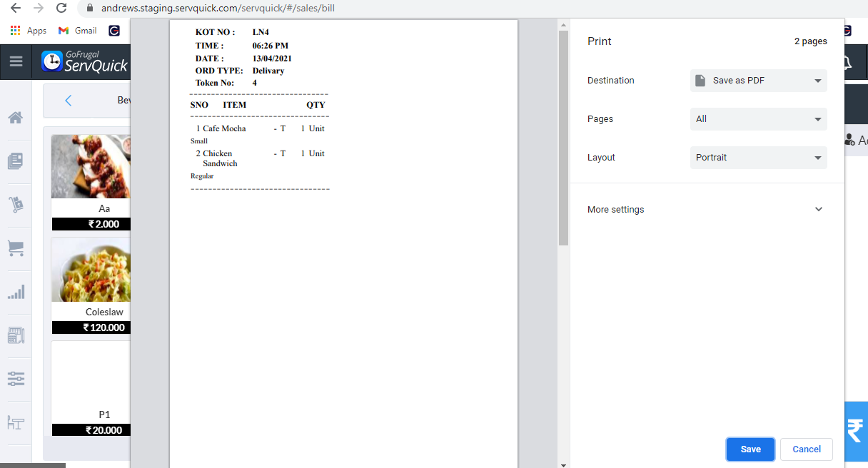Click the rupee payment button
Screen dimensions: 868x468
pos(856,431)
